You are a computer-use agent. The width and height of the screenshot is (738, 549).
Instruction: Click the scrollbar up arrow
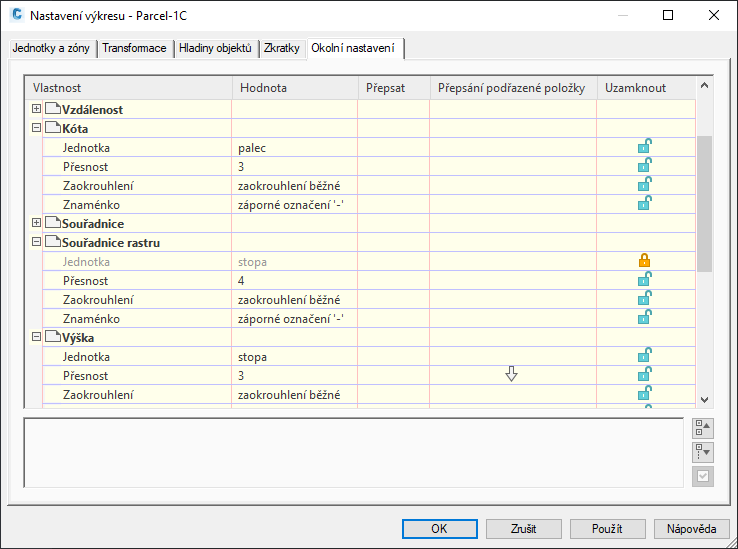[x=704, y=85]
